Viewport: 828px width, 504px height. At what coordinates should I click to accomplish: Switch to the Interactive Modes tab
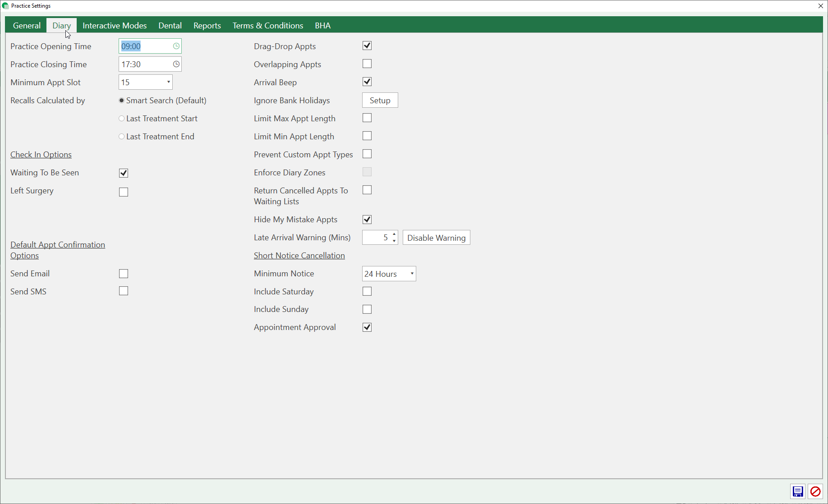[115, 26]
